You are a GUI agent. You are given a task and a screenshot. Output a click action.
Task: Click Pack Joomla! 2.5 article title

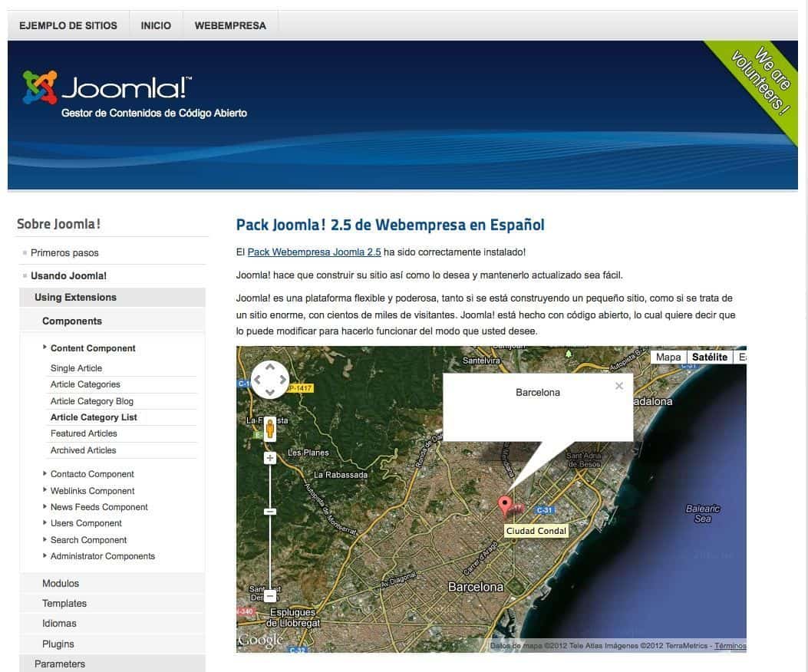(x=390, y=225)
